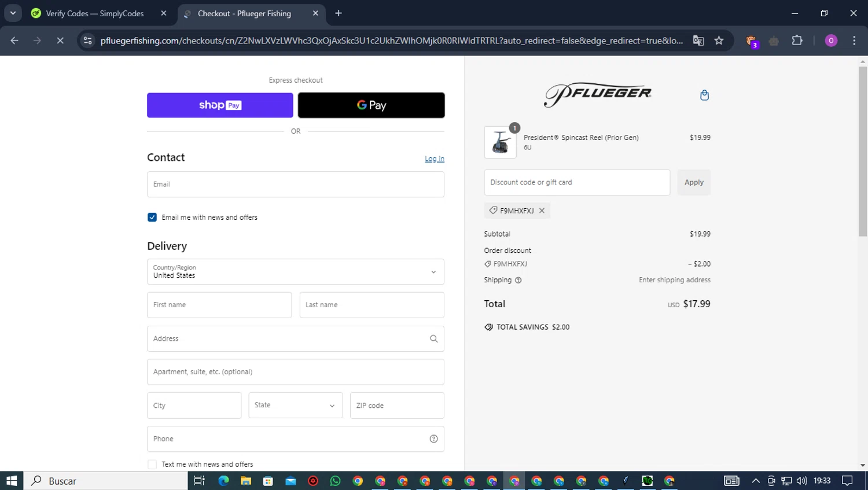Expand the State dropdown
This screenshot has height=490, width=868.
click(x=296, y=406)
